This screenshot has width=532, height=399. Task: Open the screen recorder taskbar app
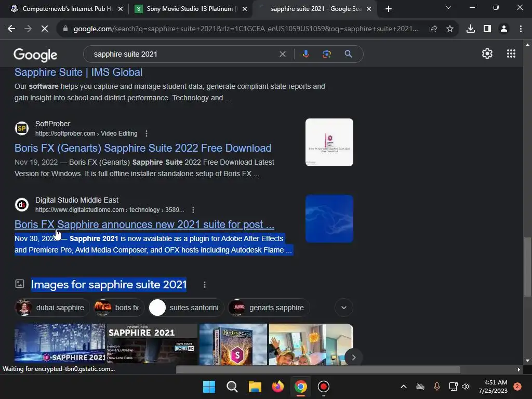coord(323,387)
